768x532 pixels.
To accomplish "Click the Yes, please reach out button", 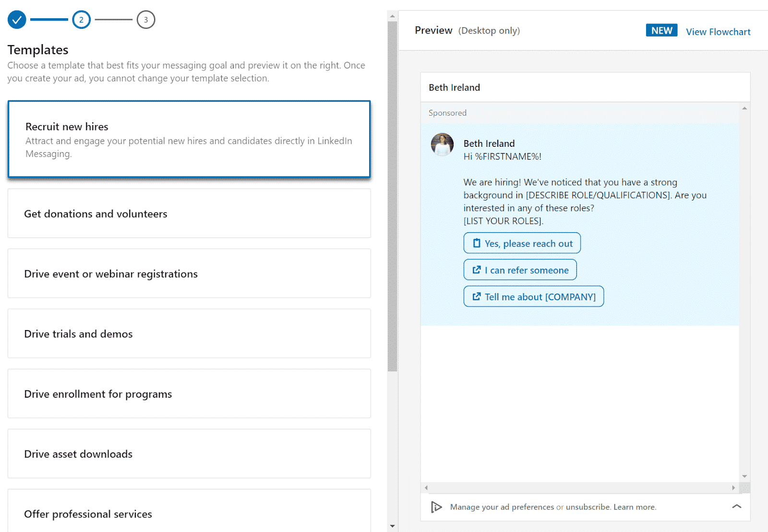I will pyautogui.click(x=522, y=243).
